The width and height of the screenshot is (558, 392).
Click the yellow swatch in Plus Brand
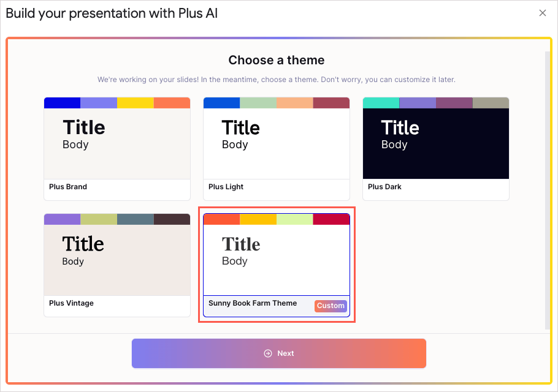click(x=136, y=103)
